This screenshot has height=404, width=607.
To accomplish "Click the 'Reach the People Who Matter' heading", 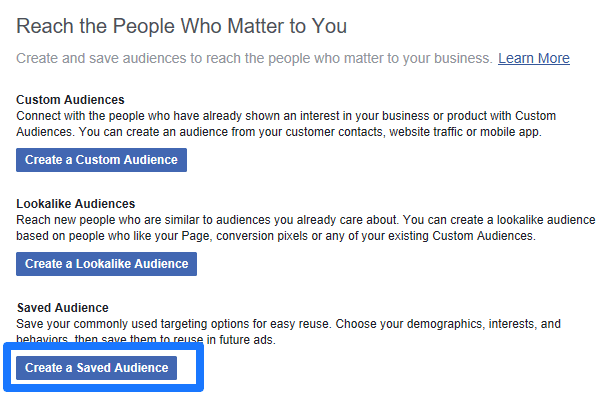I will click(181, 25).
